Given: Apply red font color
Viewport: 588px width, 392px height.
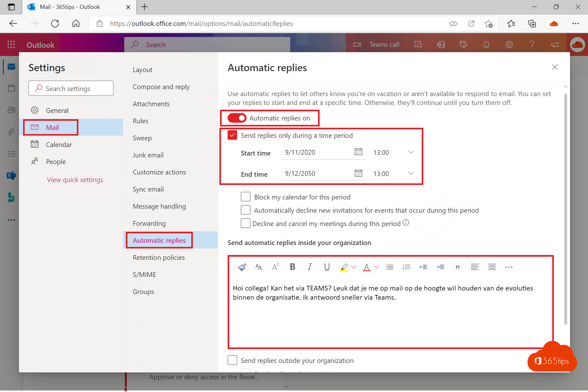Looking at the screenshot, I should point(366,267).
